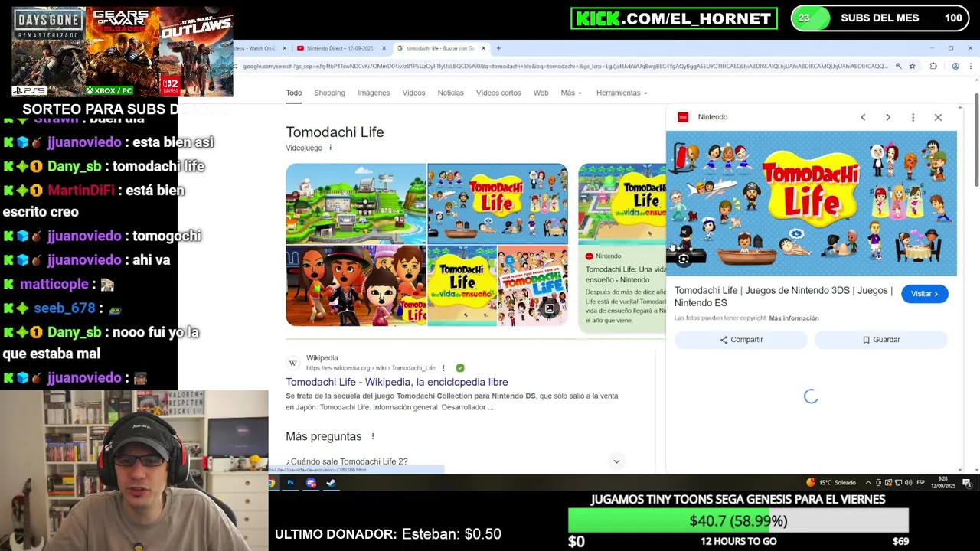Open Tomodachi Life page title link in panel

click(783, 297)
